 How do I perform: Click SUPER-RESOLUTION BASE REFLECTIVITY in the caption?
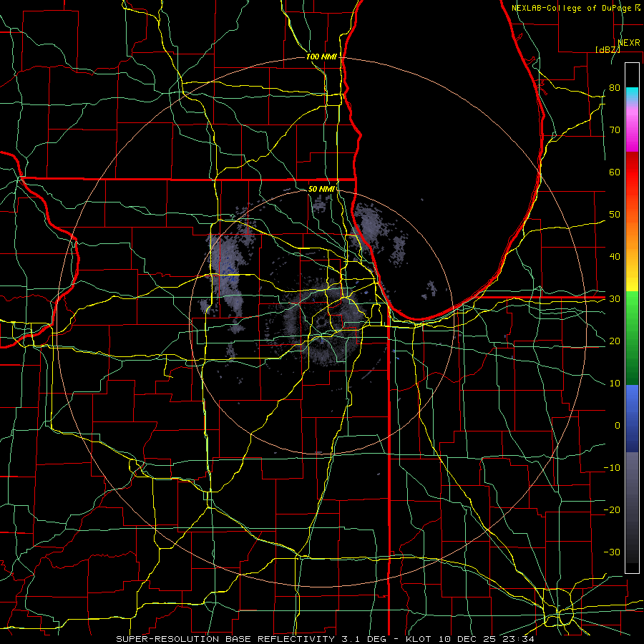click(x=225, y=639)
